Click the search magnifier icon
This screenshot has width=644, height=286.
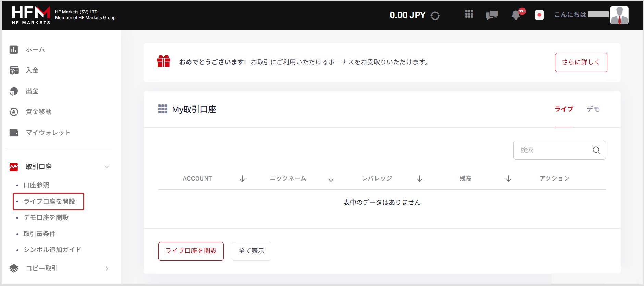pyautogui.click(x=596, y=150)
